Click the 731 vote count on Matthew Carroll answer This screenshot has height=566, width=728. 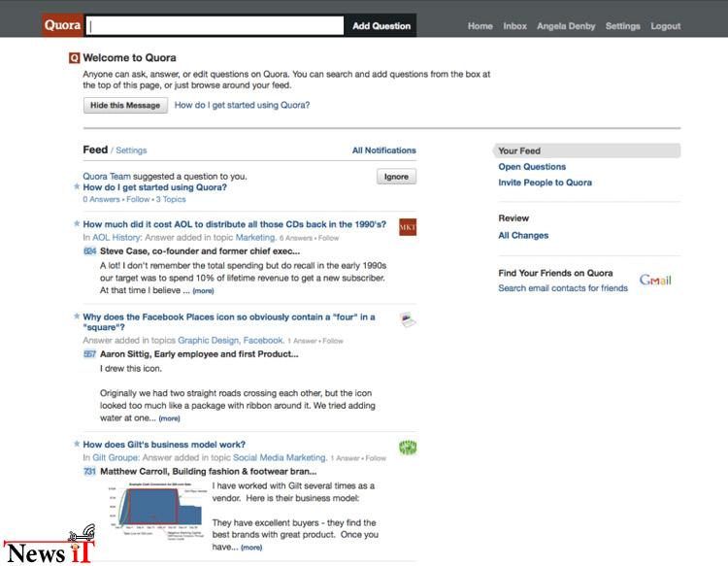point(89,471)
